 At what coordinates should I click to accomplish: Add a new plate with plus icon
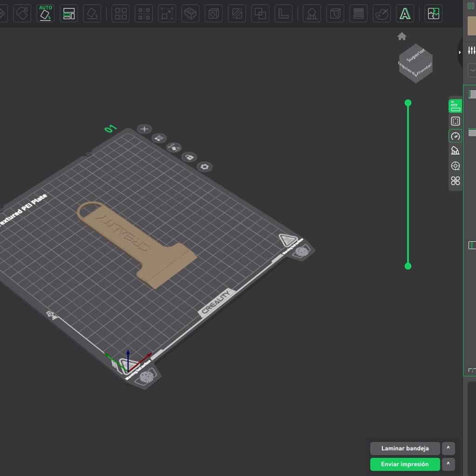coord(144,129)
